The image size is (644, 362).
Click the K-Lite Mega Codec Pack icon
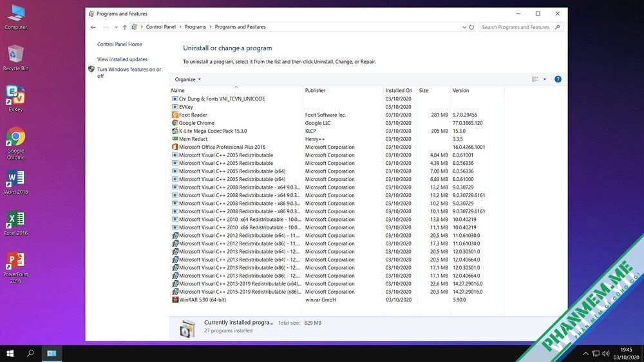175,131
